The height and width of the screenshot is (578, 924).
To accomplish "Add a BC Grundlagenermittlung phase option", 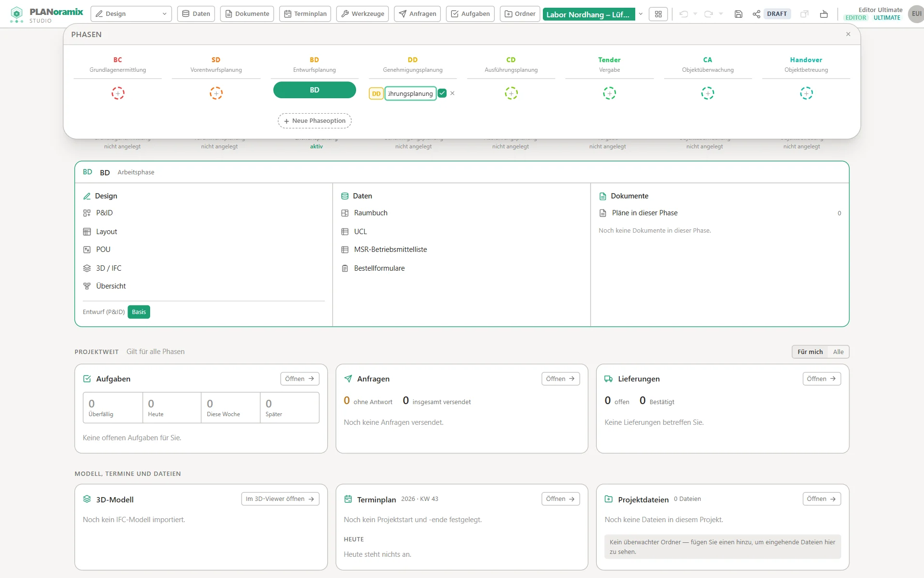I will click(x=118, y=93).
